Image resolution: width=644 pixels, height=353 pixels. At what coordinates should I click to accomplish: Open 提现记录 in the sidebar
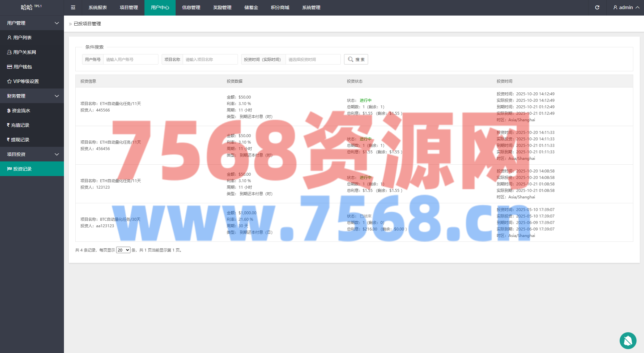[20, 140]
